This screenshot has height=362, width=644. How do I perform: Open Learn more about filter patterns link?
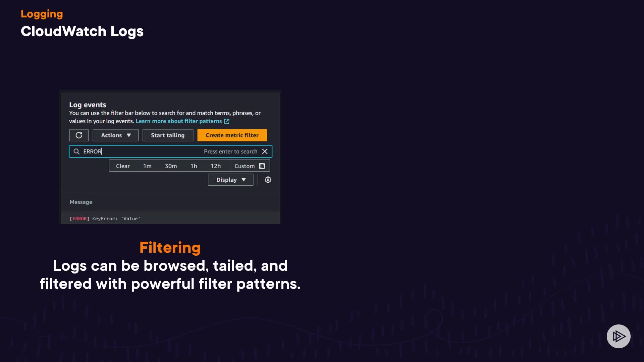click(x=178, y=121)
